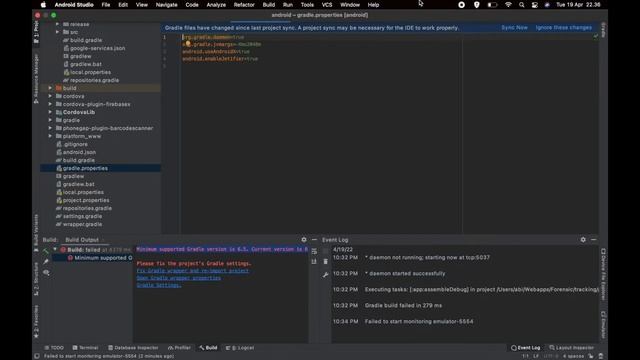Toggle tool window bars icon bottom-left
640x360 pixels.
point(37,356)
